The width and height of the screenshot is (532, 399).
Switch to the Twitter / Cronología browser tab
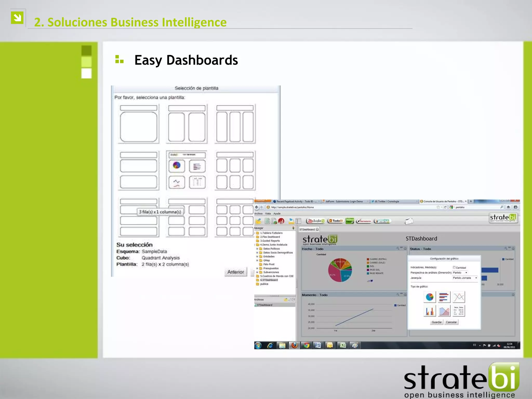[394, 201]
